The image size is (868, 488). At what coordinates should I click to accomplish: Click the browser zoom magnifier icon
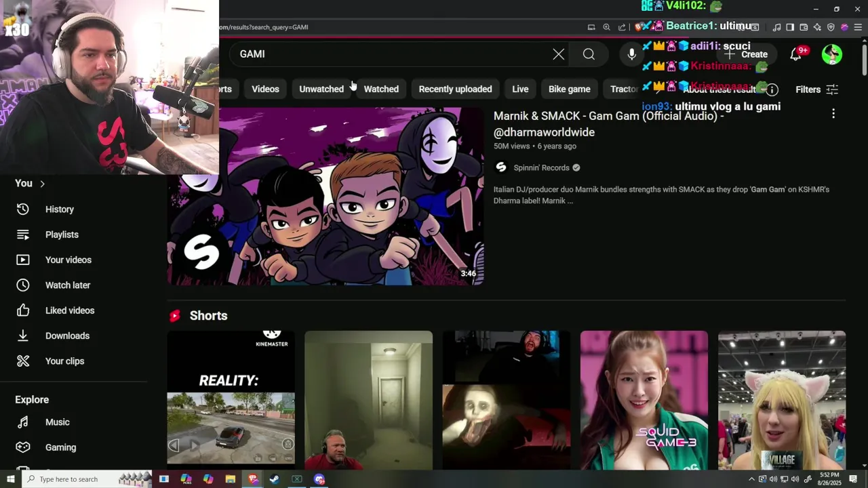(606, 27)
